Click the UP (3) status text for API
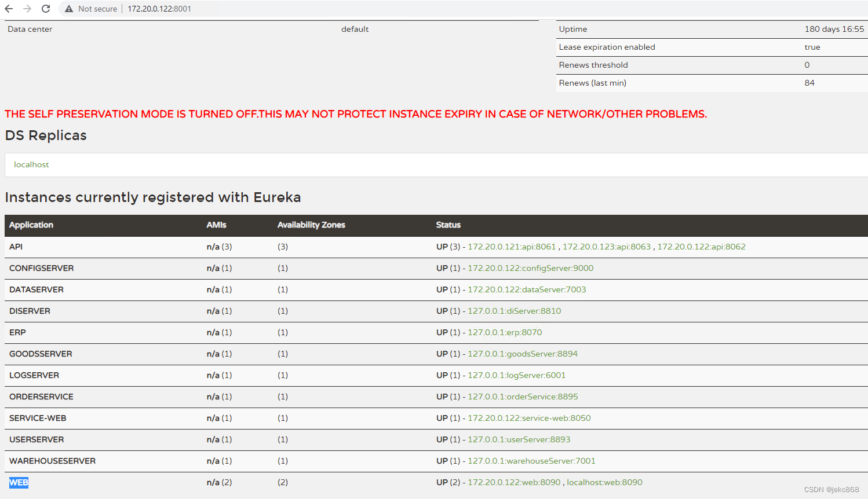868x499 pixels. [x=448, y=247]
